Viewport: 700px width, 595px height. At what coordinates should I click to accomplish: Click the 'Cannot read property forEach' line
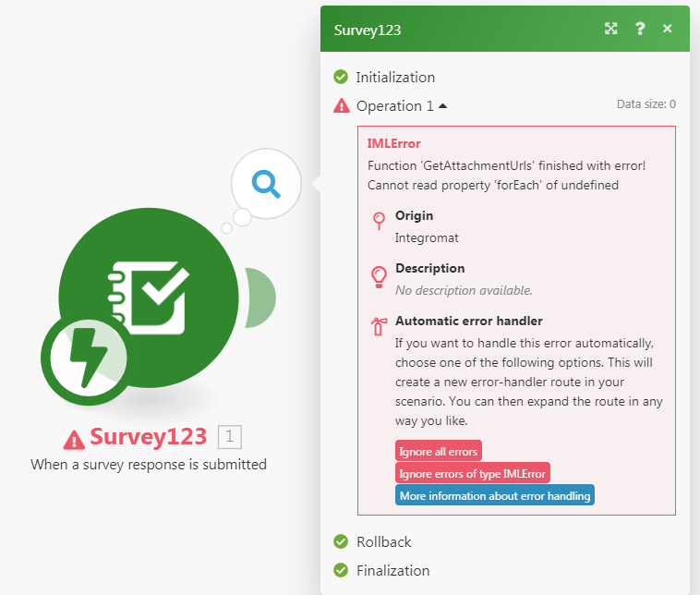coord(493,185)
